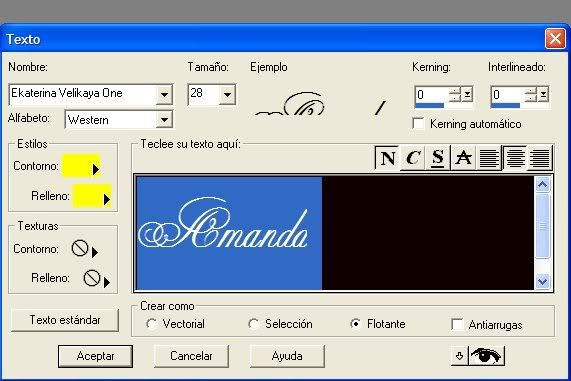Click the down arrow beside the eye
571x381 pixels.
460,356
